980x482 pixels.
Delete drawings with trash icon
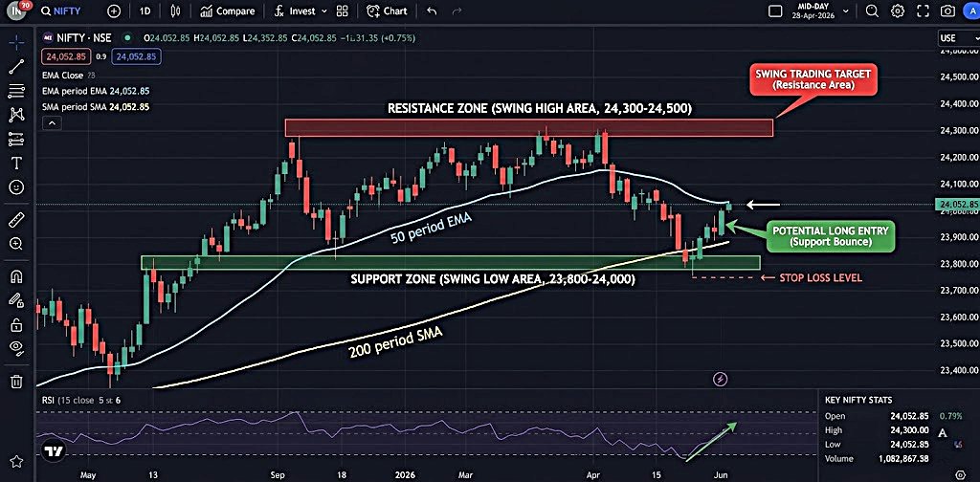[17, 381]
